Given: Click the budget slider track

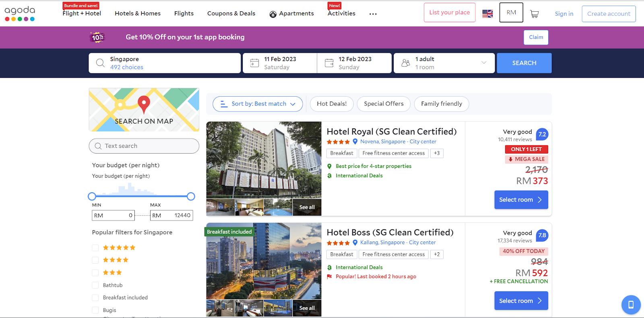Looking at the screenshot, I should 142,196.
